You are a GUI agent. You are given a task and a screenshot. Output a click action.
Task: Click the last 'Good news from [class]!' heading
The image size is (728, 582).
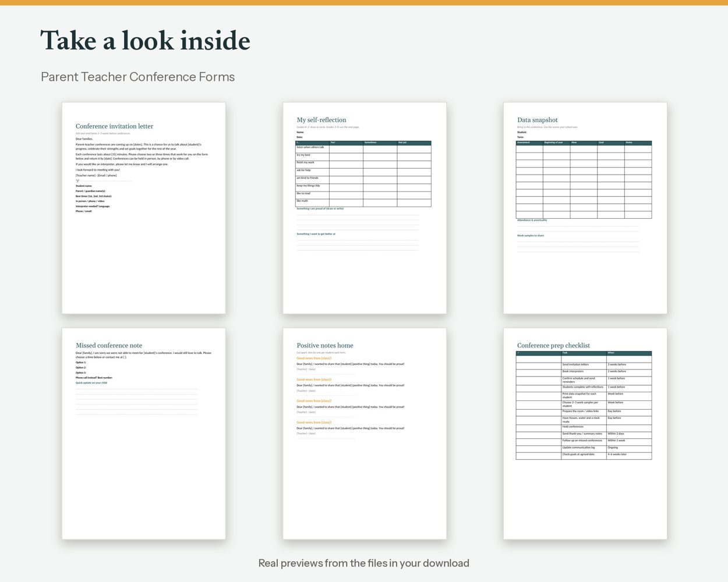pos(314,423)
